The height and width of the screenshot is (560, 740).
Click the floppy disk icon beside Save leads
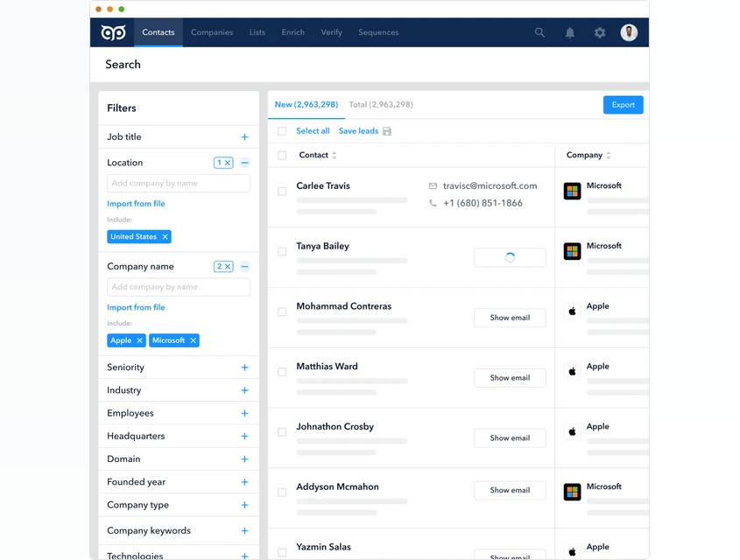tap(387, 131)
